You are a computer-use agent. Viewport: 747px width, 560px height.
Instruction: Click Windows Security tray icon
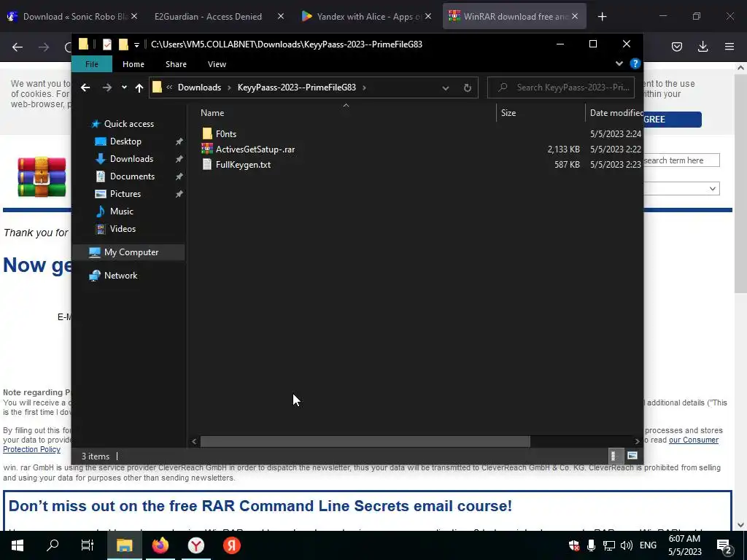pos(573,545)
